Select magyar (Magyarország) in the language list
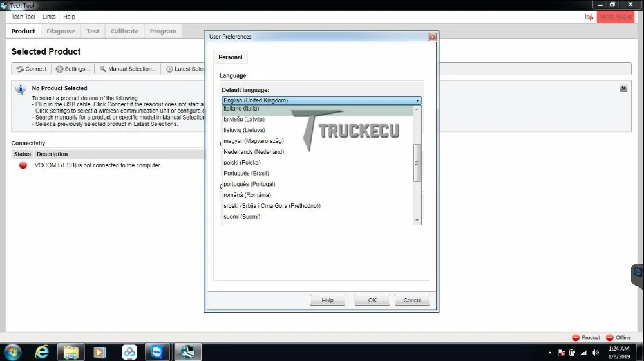 point(317,141)
